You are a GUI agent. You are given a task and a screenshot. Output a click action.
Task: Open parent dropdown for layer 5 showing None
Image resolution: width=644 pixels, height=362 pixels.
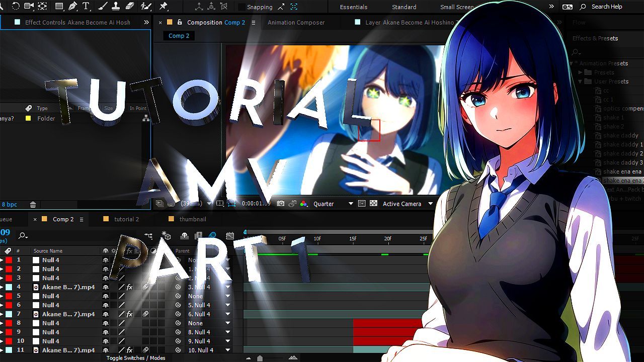209,296
